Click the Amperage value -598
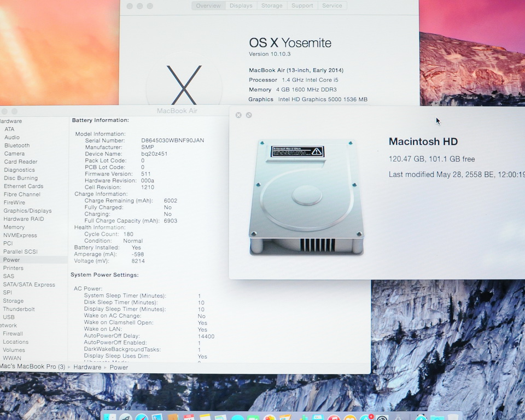Image resolution: width=525 pixels, height=420 pixels. [138, 254]
